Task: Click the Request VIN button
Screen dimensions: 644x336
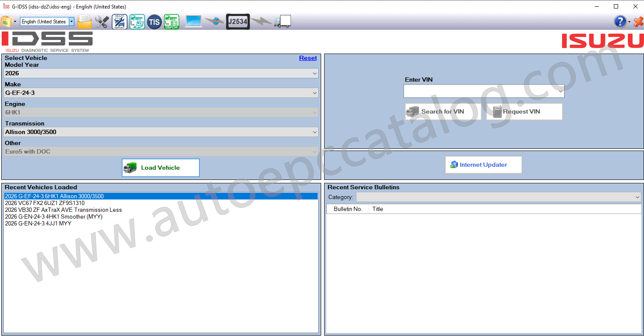Action: 524,111
